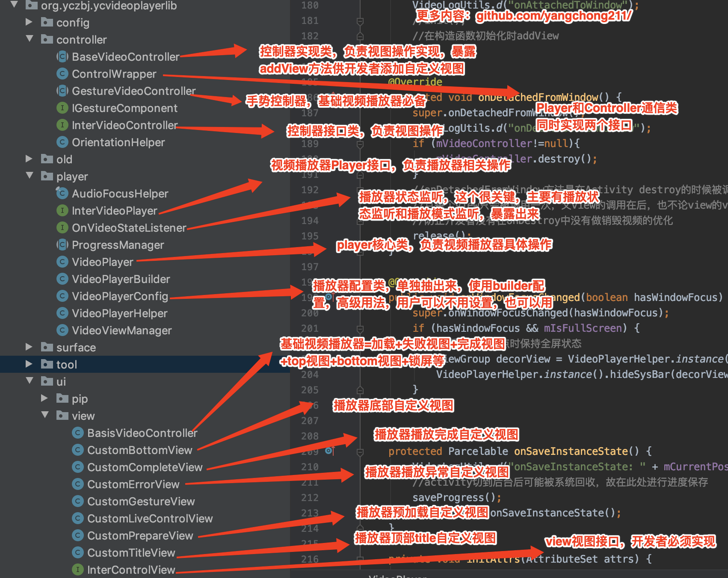
Task: Toggle code fold marker at line 201
Action: [x=360, y=329]
